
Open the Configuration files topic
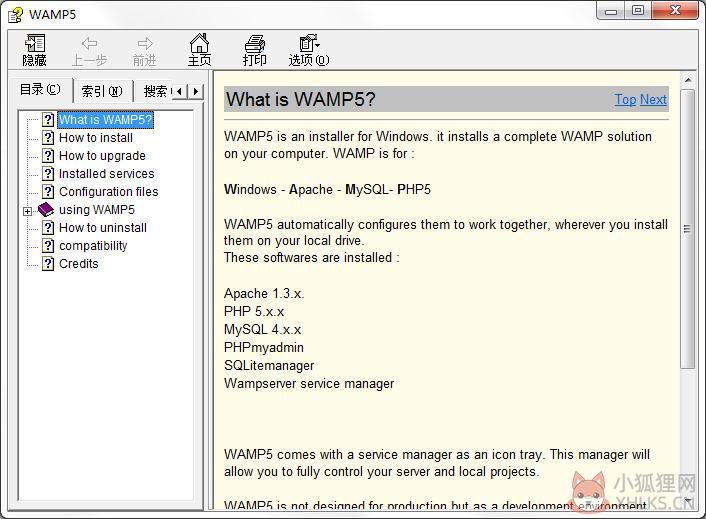(x=109, y=192)
